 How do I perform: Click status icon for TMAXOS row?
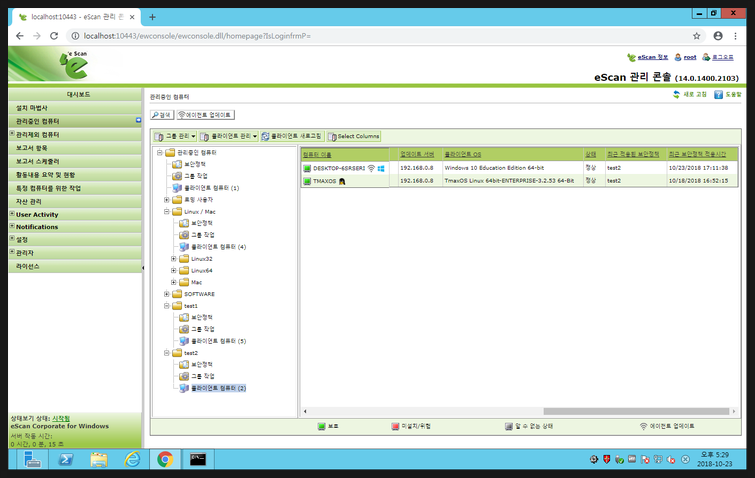click(x=307, y=181)
